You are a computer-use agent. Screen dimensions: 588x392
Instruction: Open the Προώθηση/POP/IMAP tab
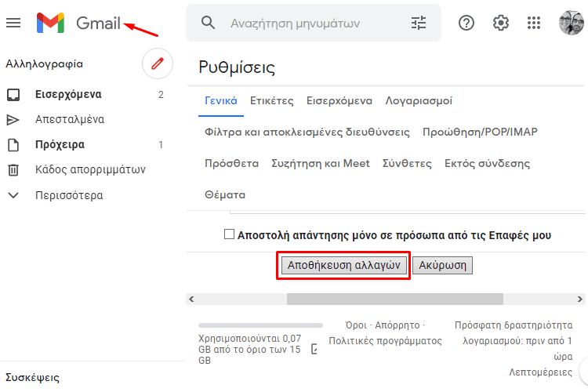click(480, 132)
